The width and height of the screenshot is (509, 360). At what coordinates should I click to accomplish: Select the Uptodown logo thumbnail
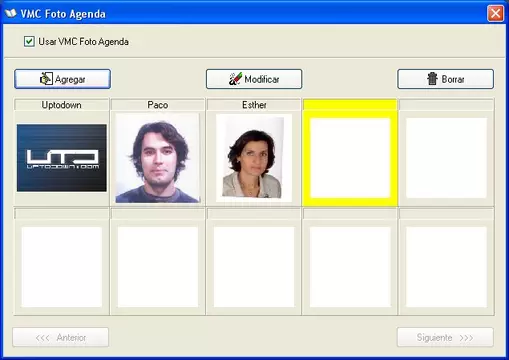pos(62,158)
